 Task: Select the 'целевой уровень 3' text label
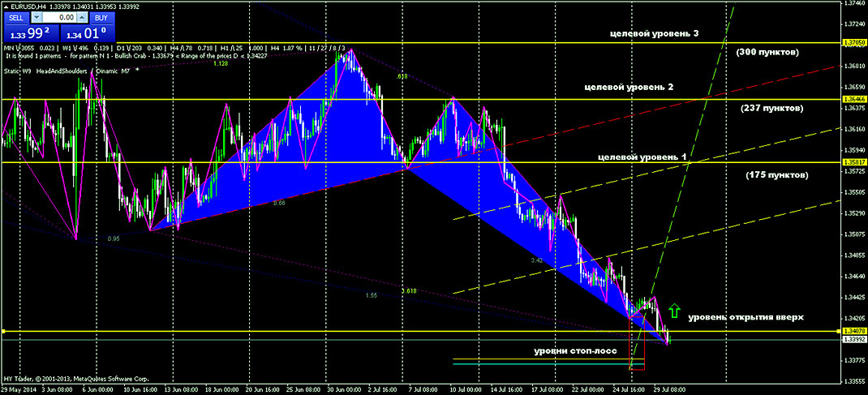(655, 33)
